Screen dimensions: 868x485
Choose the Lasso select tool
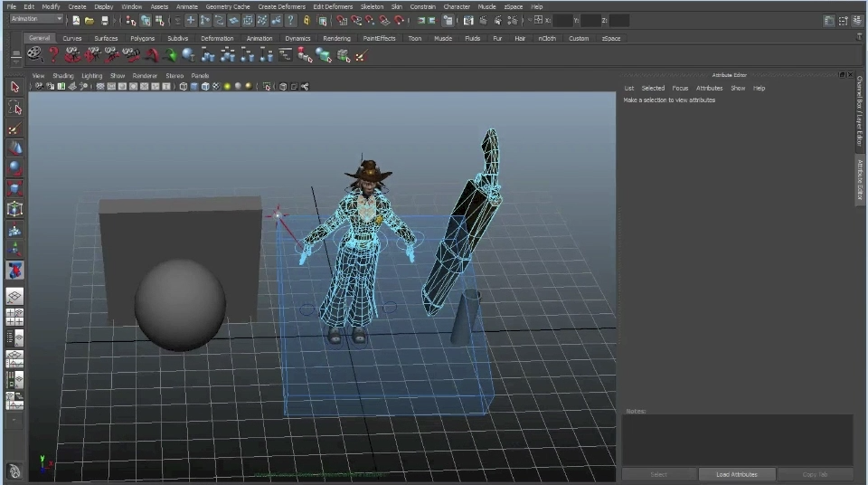15,107
